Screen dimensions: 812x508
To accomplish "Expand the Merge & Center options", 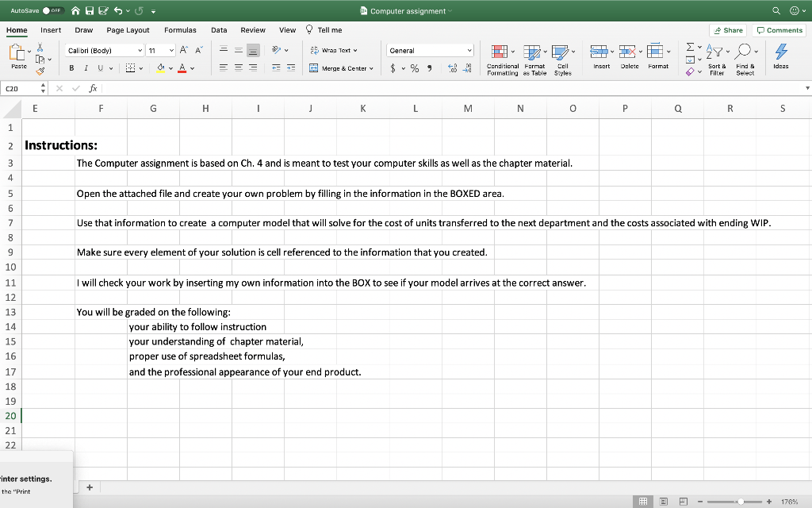I will point(370,69).
